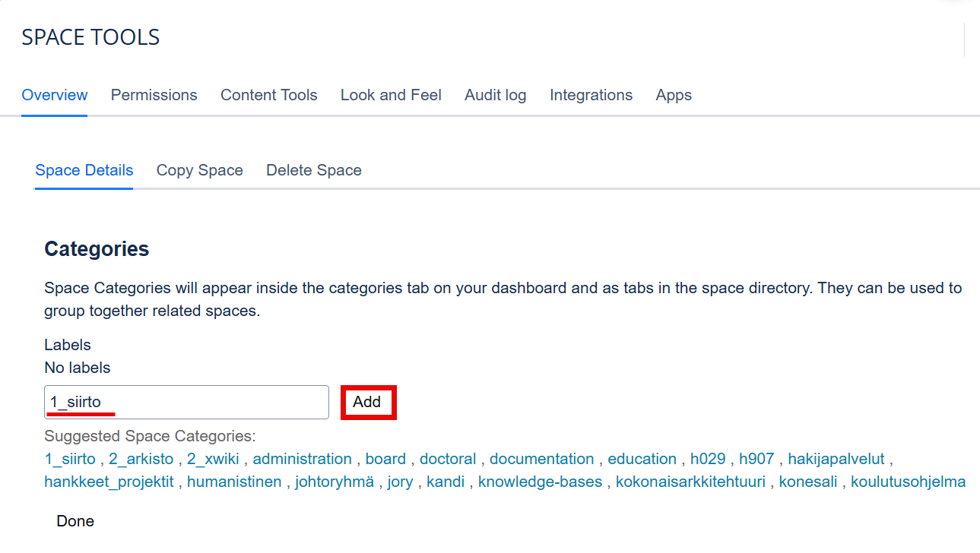The image size is (980, 553).
Task: Open the Delete Space subtab
Action: [314, 170]
